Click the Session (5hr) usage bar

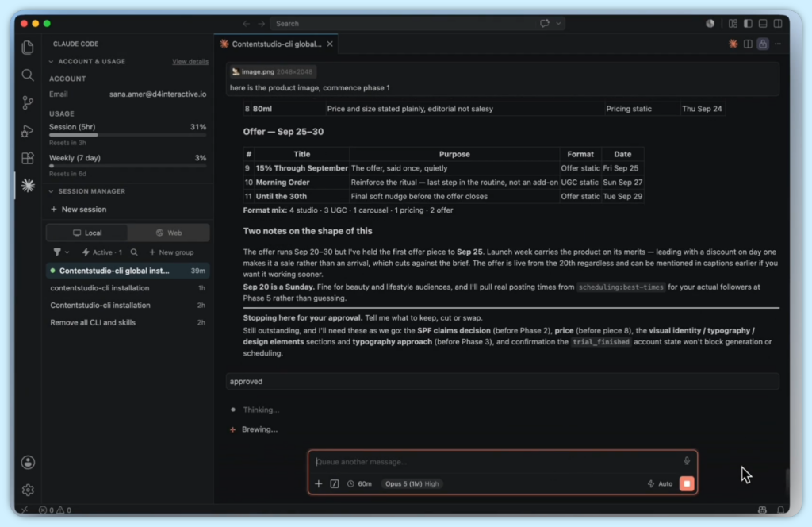(x=128, y=135)
